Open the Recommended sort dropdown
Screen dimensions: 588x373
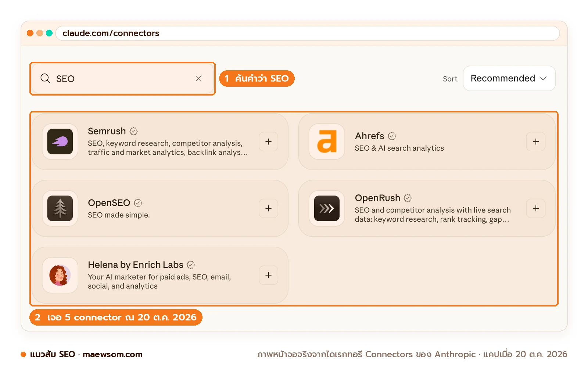click(509, 78)
